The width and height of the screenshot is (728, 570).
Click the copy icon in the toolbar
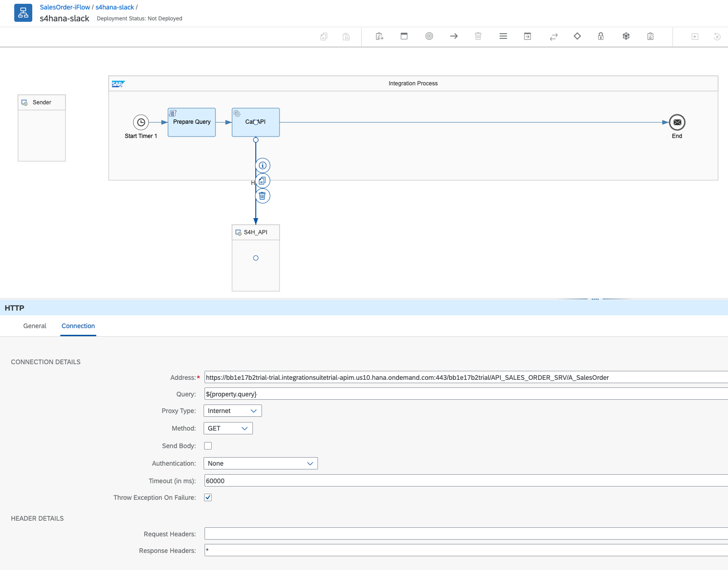[324, 37]
